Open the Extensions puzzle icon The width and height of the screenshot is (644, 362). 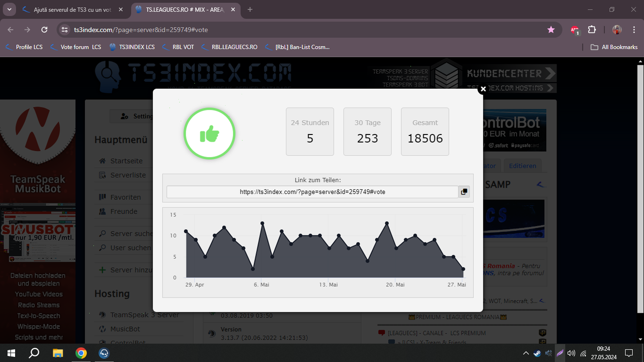tap(592, 30)
